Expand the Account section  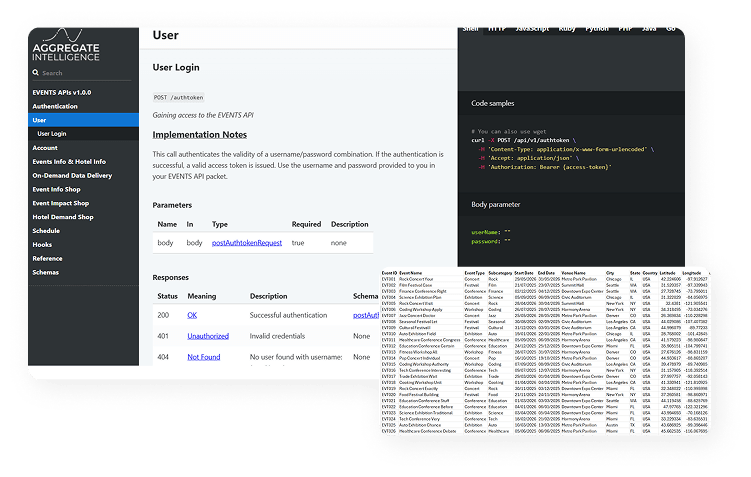pos(45,147)
